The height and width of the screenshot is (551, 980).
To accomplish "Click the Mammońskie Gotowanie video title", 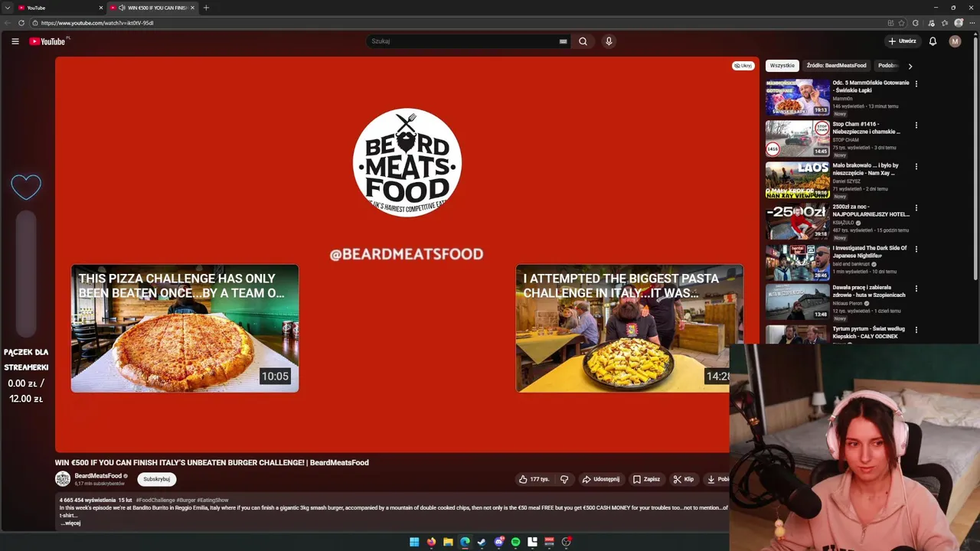I will (871, 86).
